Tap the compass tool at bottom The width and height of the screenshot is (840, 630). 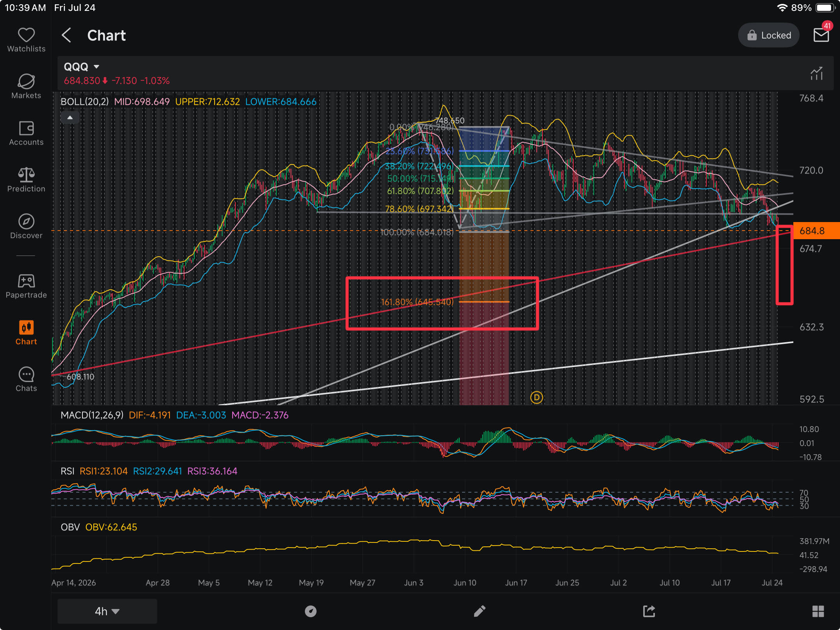(x=310, y=611)
